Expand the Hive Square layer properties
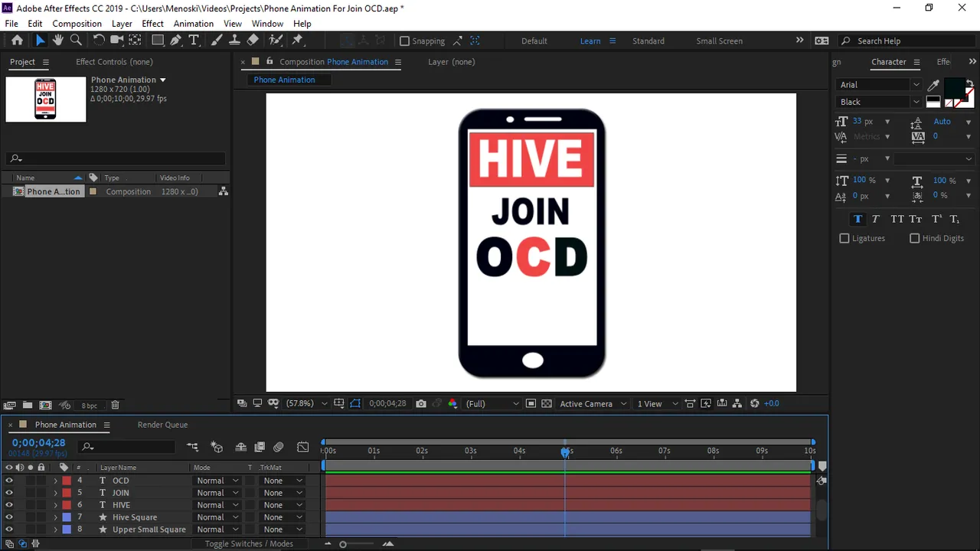This screenshot has width=980, height=551. point(55,517)
